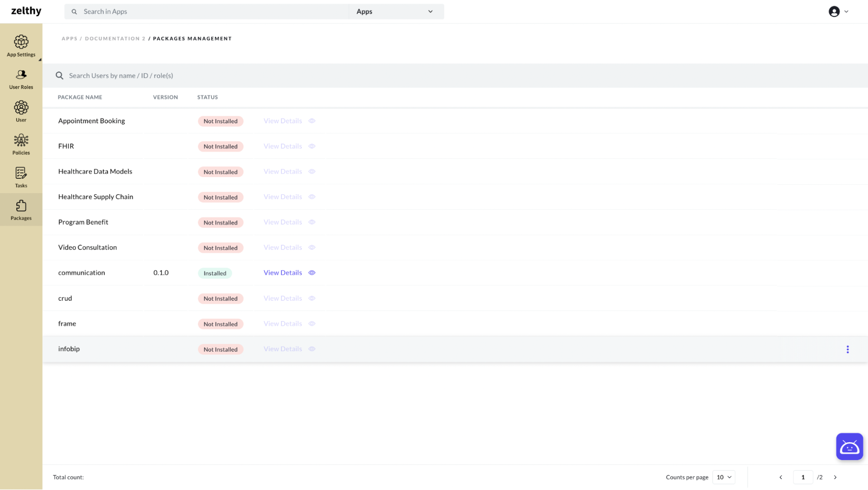This screenshot has width=868, height=490.
Task: Click eye icon for FHIR package
Action: (312, 146)
